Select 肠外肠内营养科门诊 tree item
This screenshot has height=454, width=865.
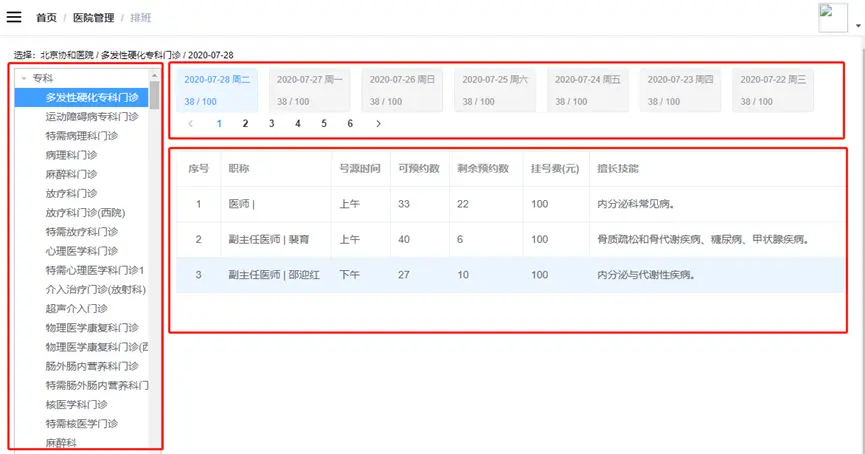(x=92, y=366)
